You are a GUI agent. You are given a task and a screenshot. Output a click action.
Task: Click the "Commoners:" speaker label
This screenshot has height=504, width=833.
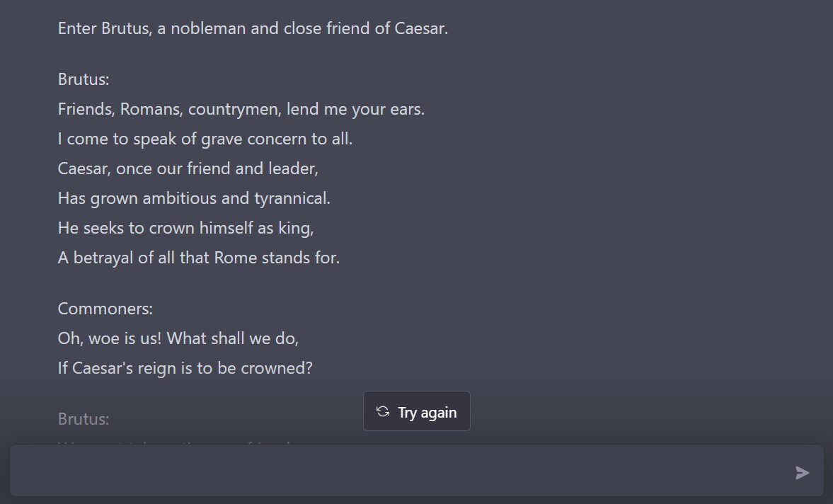coord(105,309)
